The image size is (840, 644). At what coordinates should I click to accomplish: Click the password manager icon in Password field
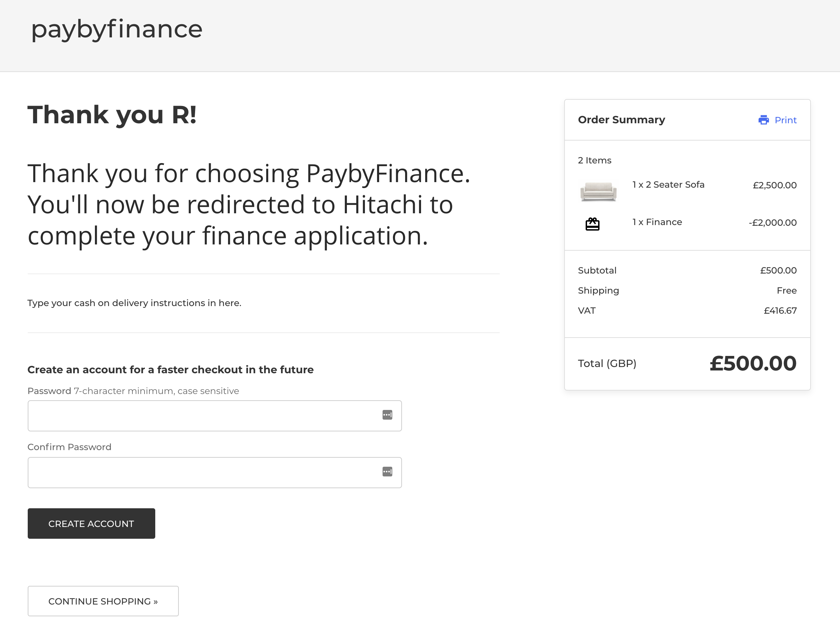[x=387, y=415]
